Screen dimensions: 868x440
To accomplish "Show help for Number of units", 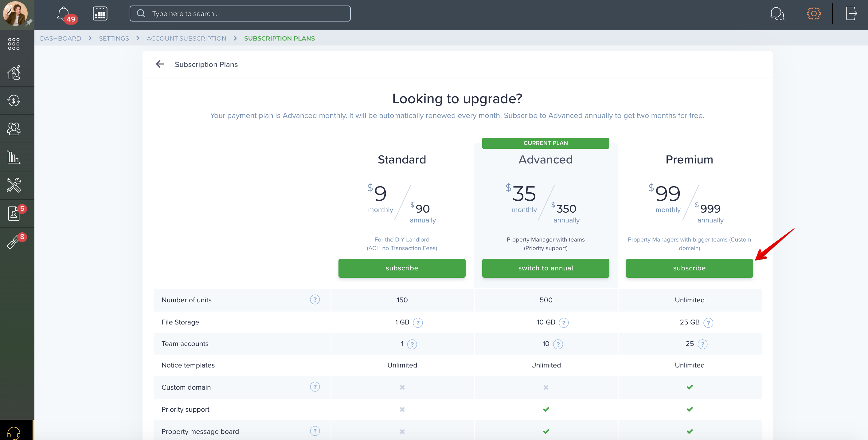I will [315, 299].
